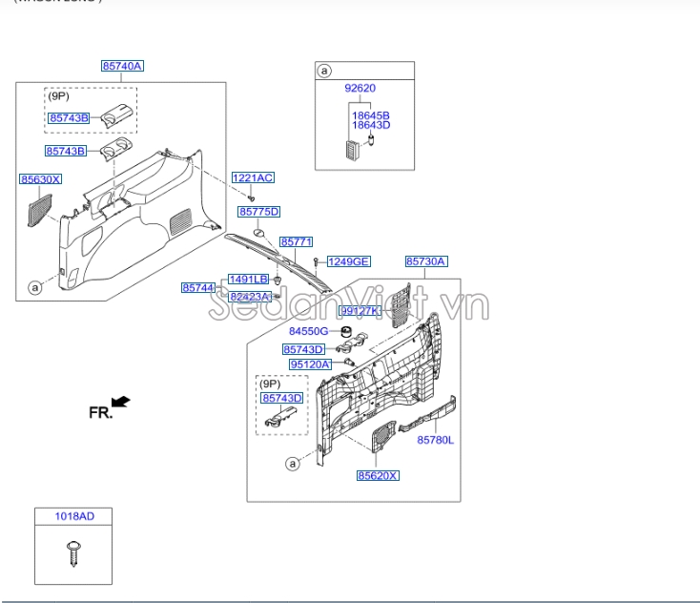Click part number 85771
Image resolution: width=700 pixels, height=603 pixels.
pos(296,243)
